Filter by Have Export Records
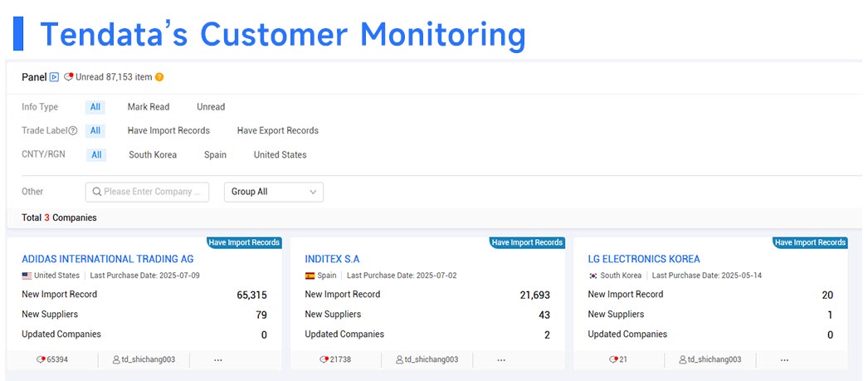The width and height of the screenshot is (868, 381). point(278,130)
